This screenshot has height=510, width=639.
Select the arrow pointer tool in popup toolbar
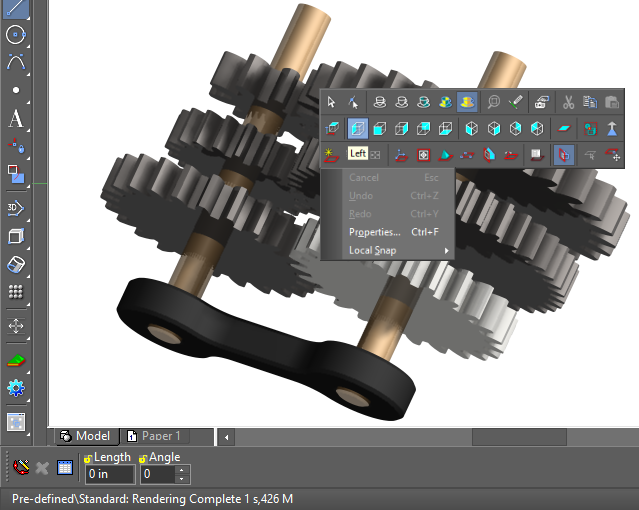332,102
